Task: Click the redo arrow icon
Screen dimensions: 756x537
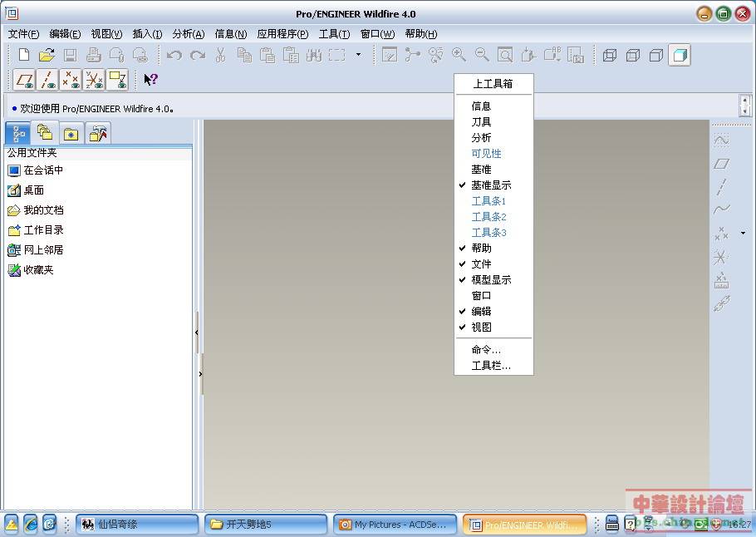Action: point(198,55)
